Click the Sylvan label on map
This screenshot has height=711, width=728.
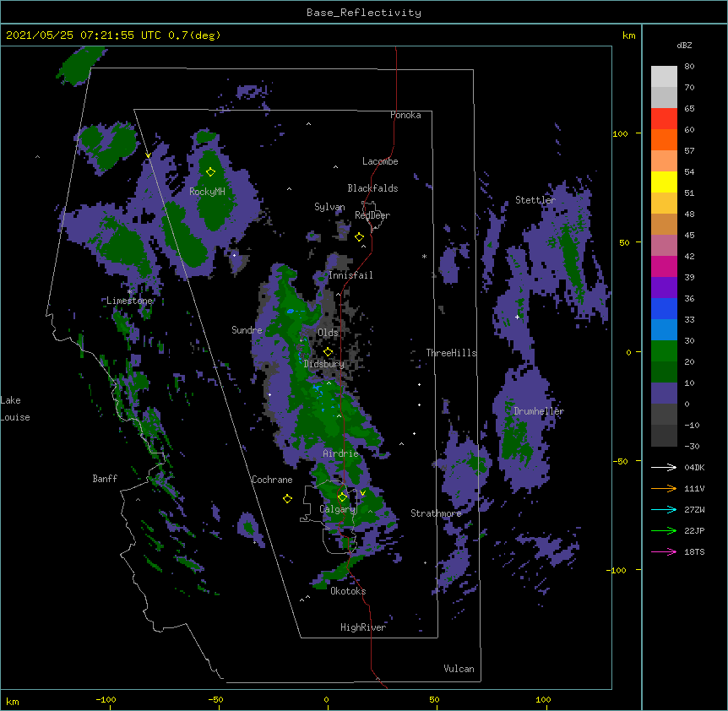(x=329, y=207)
